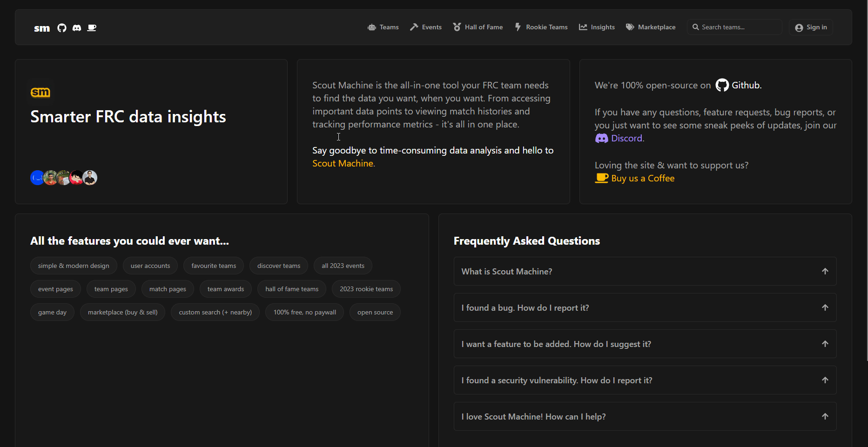Open the Insights page

597,27
